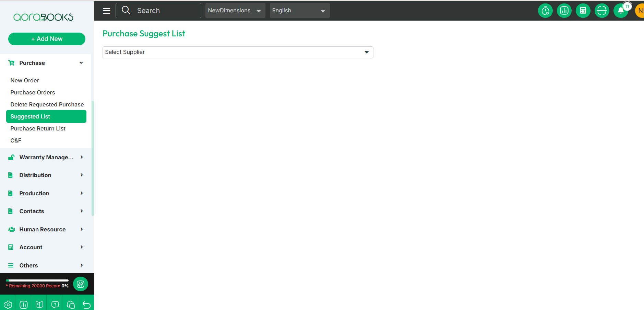
Task: Click the barcode scan icon in header
Action: [x=602, y=11]
